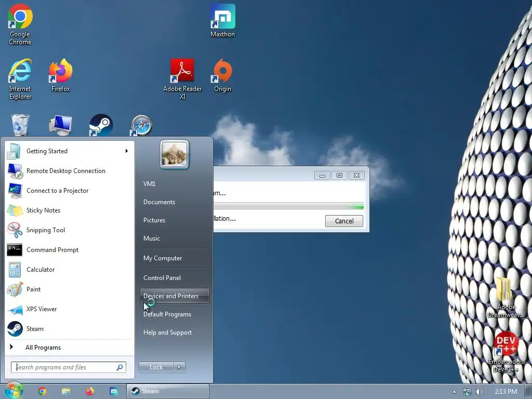Cancel the installation dialog
This screenshot has width=532, height=399.
(344, 221)
